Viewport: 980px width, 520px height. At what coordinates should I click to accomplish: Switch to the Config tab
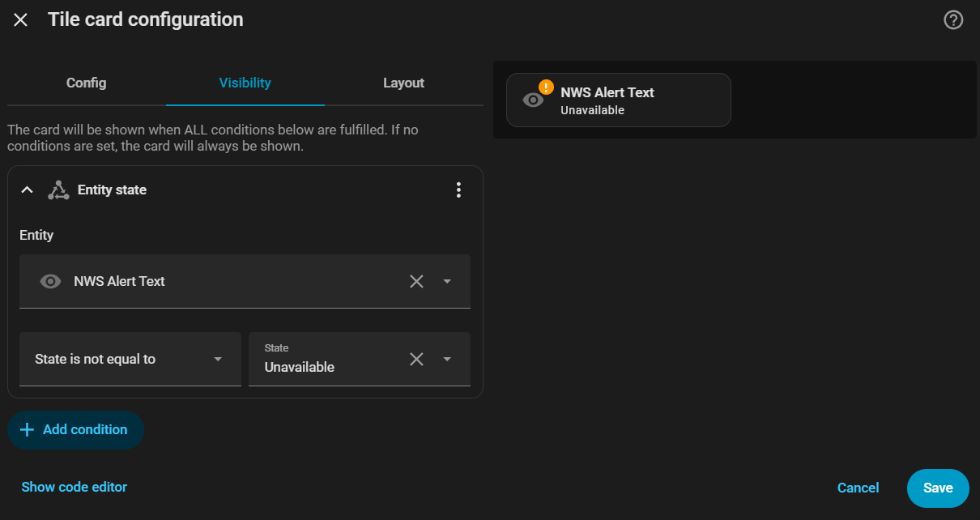pyautogui.click(x=86, y=83)
